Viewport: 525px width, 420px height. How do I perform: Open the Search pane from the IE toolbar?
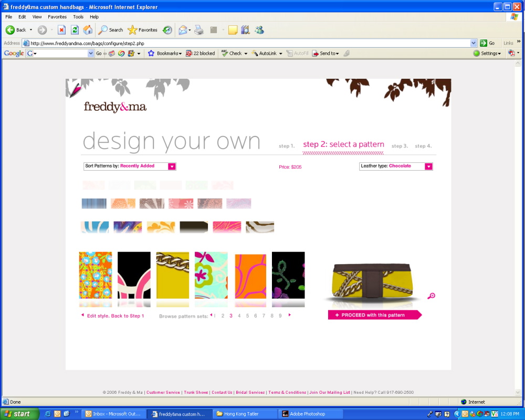(111, 30)
